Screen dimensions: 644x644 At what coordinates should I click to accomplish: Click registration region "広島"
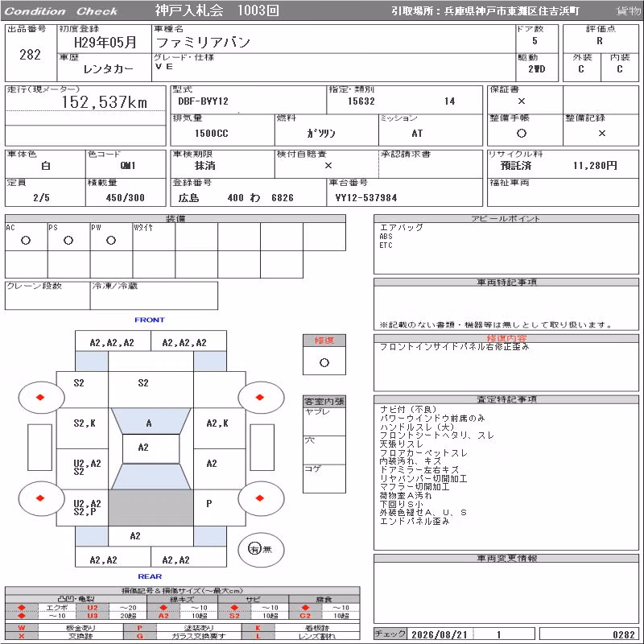point(188,198)
